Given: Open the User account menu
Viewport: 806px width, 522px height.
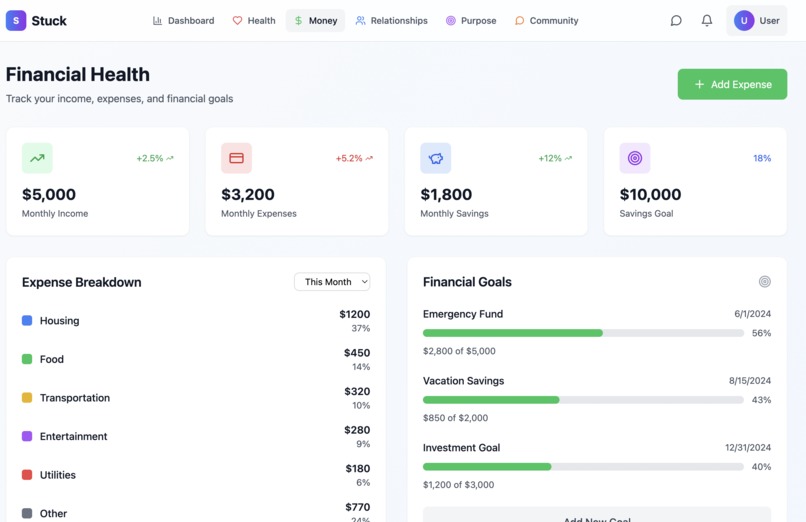Looking at the screenshot, I should [757, 21].
